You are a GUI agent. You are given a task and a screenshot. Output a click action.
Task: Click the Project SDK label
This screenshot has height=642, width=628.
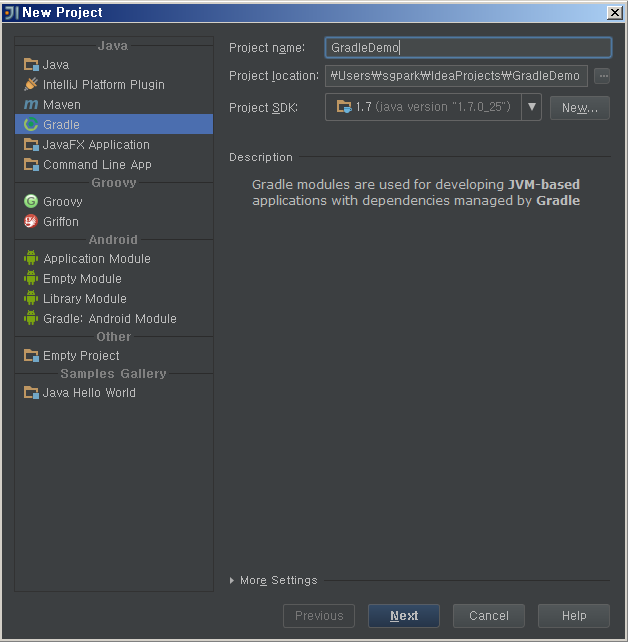[x=263, y=108]
